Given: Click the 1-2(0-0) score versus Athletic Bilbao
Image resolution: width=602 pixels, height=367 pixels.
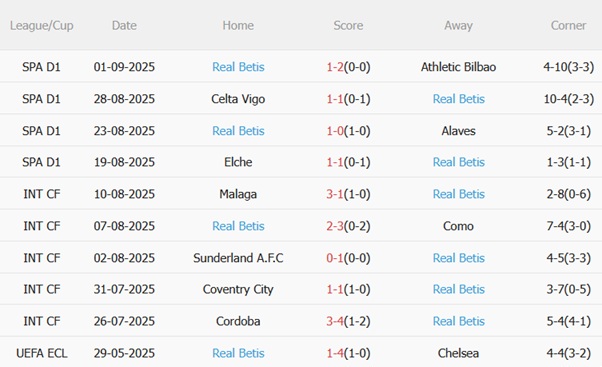Looking at the screenshot, I should [348, 67].
